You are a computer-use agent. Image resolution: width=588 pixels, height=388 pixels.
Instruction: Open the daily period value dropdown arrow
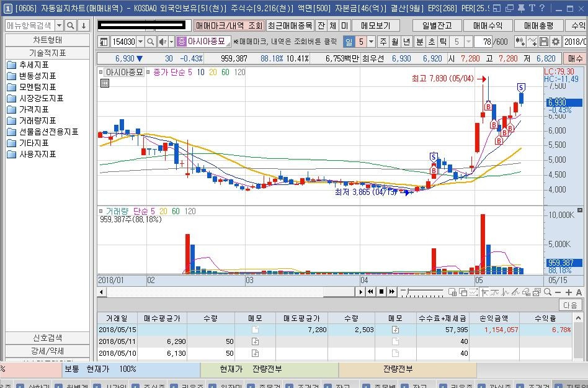click(x=371, y=42)
